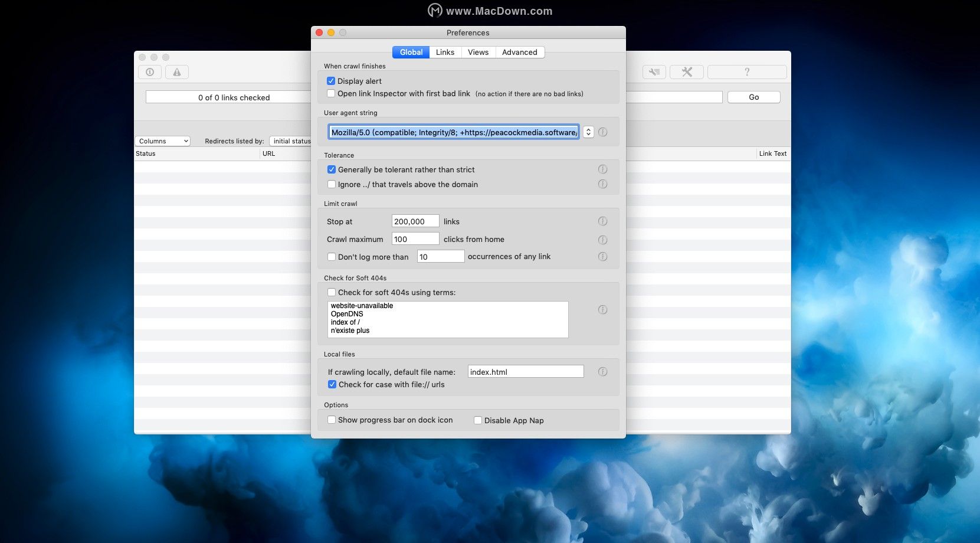Switch to the Links tab
980x543 pixels.
[445, 52]
